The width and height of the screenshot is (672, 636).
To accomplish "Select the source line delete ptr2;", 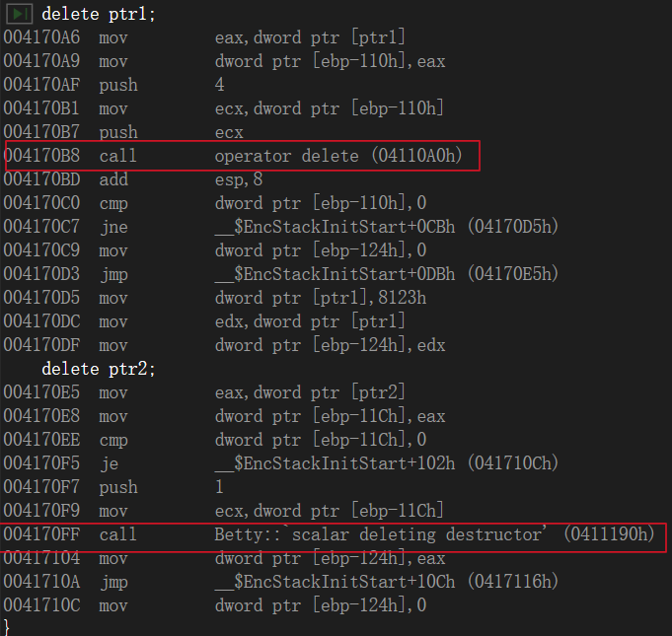I will (x=99, y=369).
